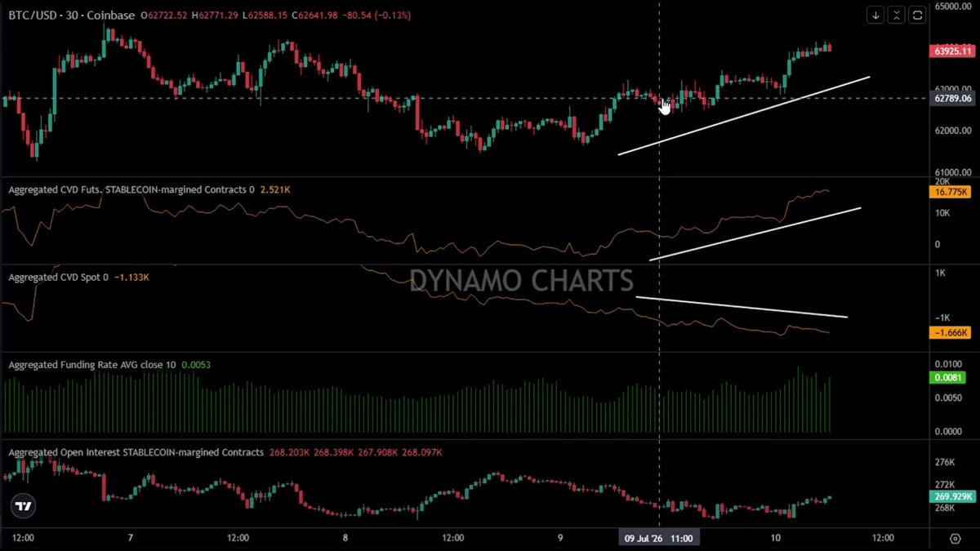Image resolution: width=980 pixels, height=551 pixels.
Task: Click the BTC/USD · 30 · Coinbase symbol title
Action: 71,16
